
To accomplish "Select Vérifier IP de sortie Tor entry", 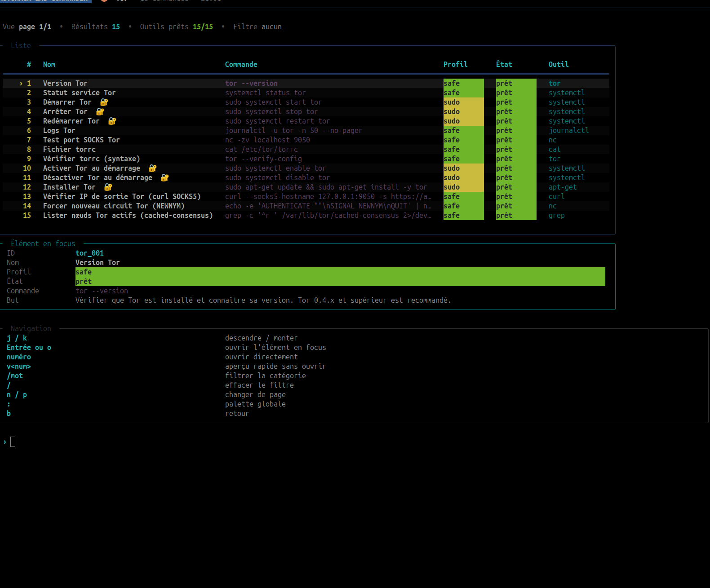I will coord(306,196).
